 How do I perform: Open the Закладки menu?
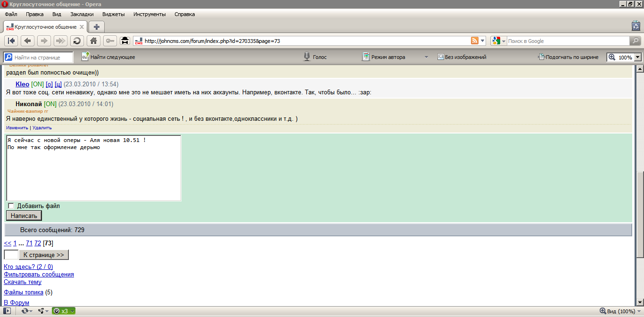coord(82,14)
